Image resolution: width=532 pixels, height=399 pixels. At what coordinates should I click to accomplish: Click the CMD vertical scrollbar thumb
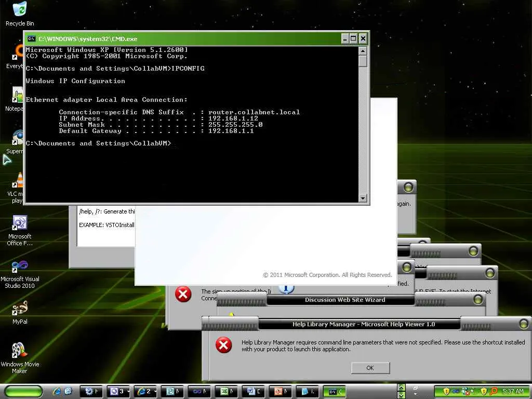[x=363, y=61]
